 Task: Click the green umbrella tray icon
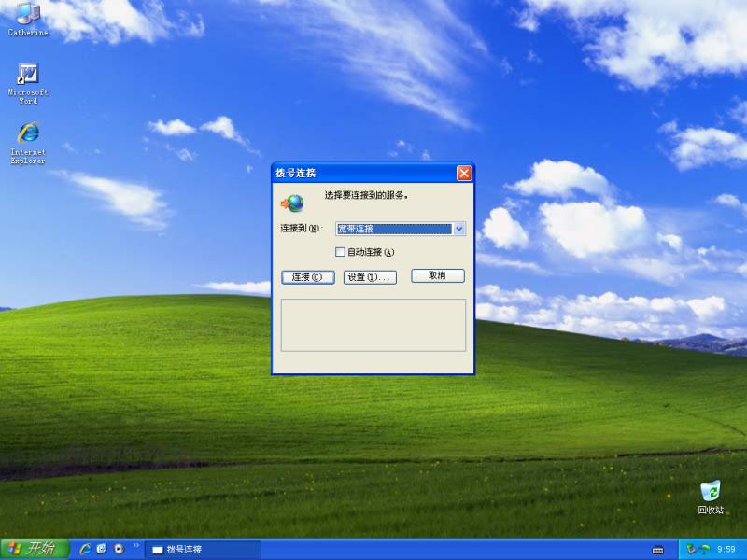tap(705, 549)
